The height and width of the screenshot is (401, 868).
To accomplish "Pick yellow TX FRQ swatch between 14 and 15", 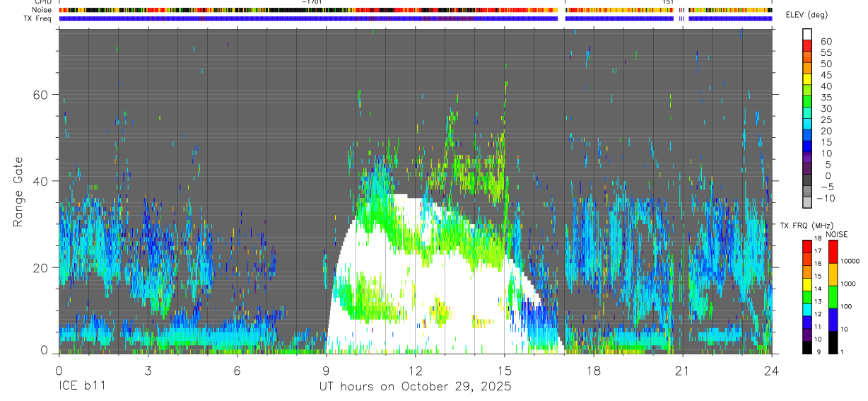I will tap(807, 284).
